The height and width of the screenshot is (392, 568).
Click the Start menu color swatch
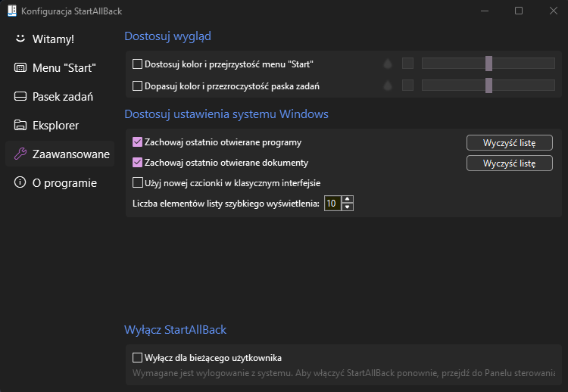click(x=407, y=64)
